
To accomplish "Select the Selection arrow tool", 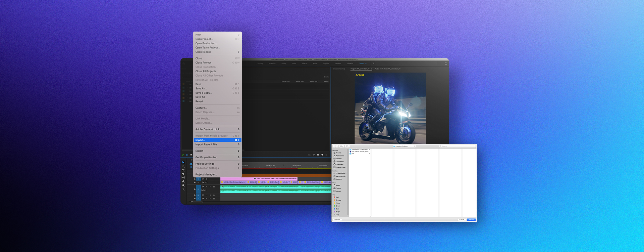I will coord(183,162).
